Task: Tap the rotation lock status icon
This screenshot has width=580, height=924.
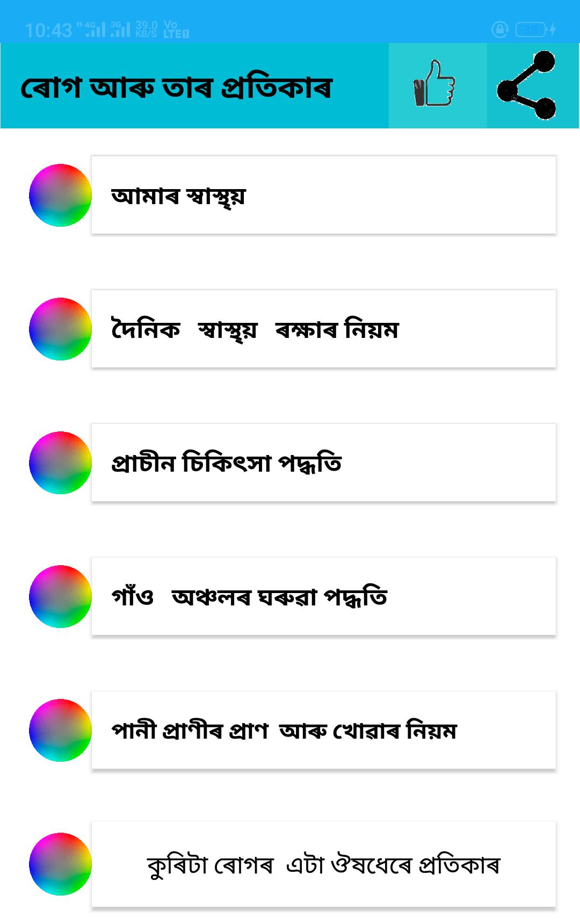Action: pos(499,30)
